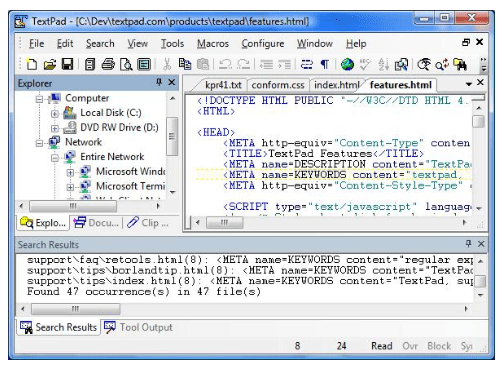Close the Search Results panel
Screen dimensions: 501x367
pos(481,244)
